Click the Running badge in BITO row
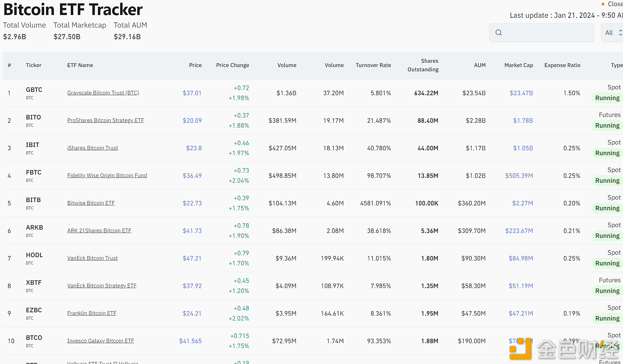623x364 pixels. coord(607,126)
